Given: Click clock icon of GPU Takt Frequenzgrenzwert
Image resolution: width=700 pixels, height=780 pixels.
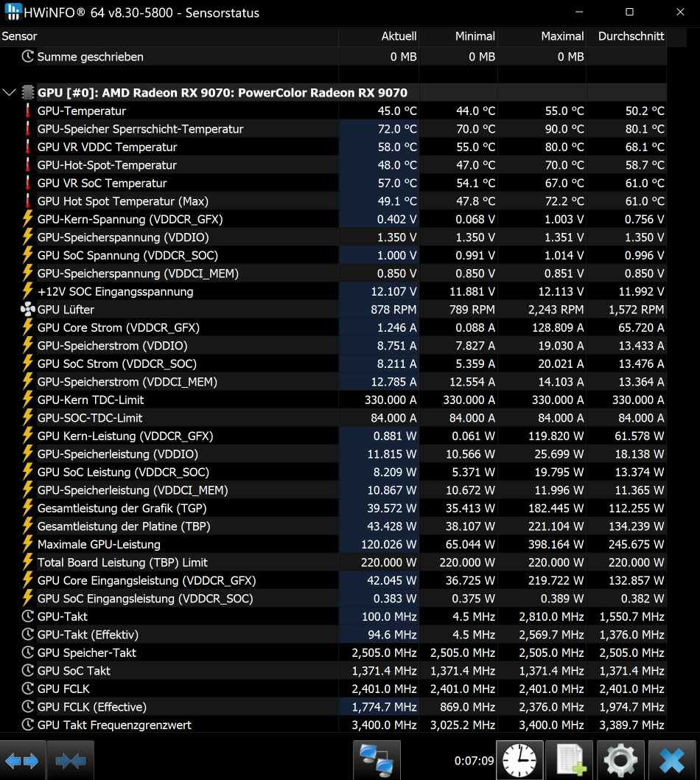Looking at the screenshot, I should [x=28, y=725].
